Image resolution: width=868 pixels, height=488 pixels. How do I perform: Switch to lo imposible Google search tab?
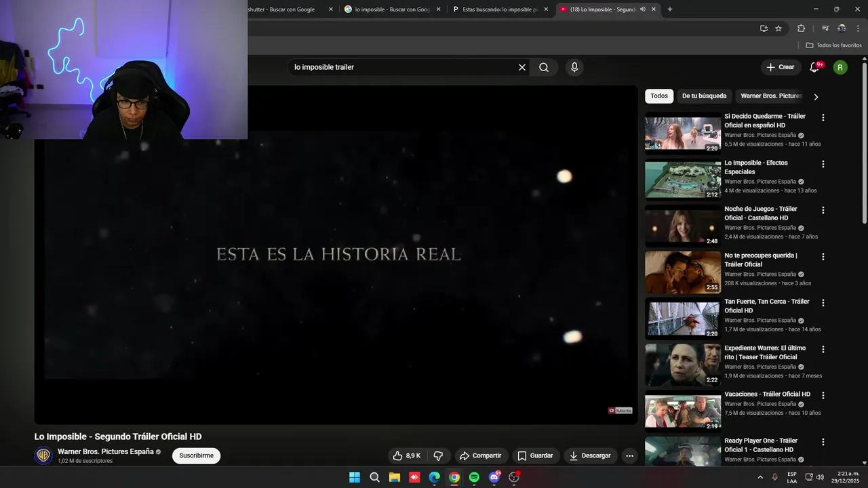coord(393,9)
